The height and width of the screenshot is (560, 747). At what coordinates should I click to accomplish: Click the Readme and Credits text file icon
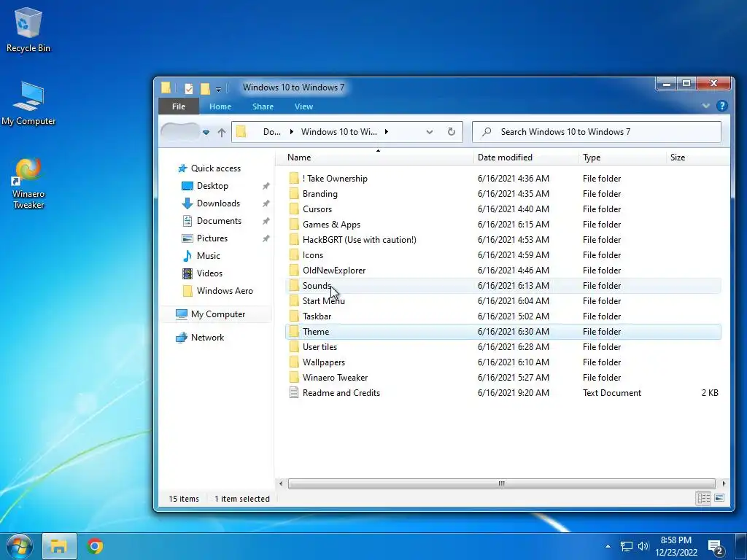[294, 393]
